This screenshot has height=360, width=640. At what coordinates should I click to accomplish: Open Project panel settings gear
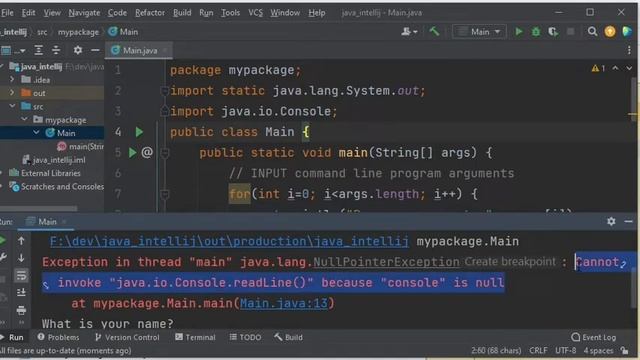click(78, 50)
